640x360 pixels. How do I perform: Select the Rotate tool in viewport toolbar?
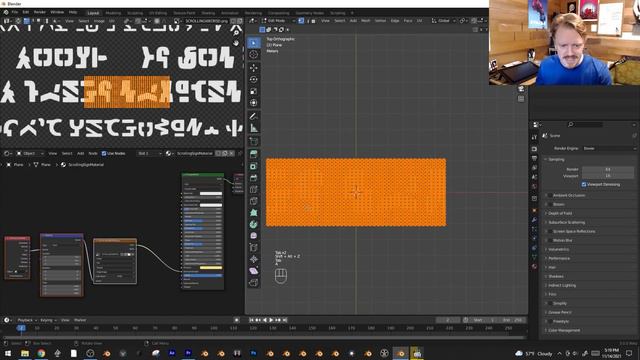point(253,80)
